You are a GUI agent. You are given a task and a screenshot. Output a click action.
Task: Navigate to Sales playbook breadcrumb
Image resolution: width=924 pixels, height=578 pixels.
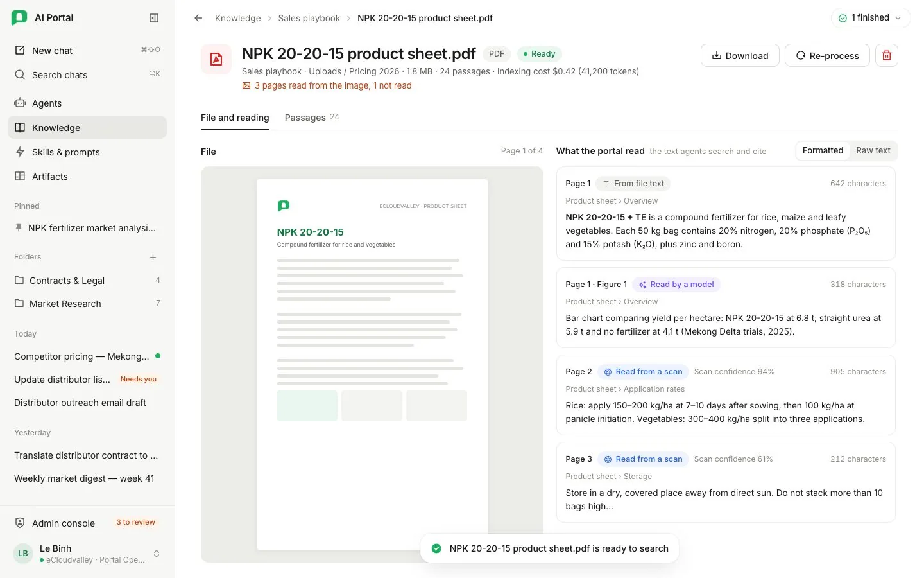coord(309,18)
